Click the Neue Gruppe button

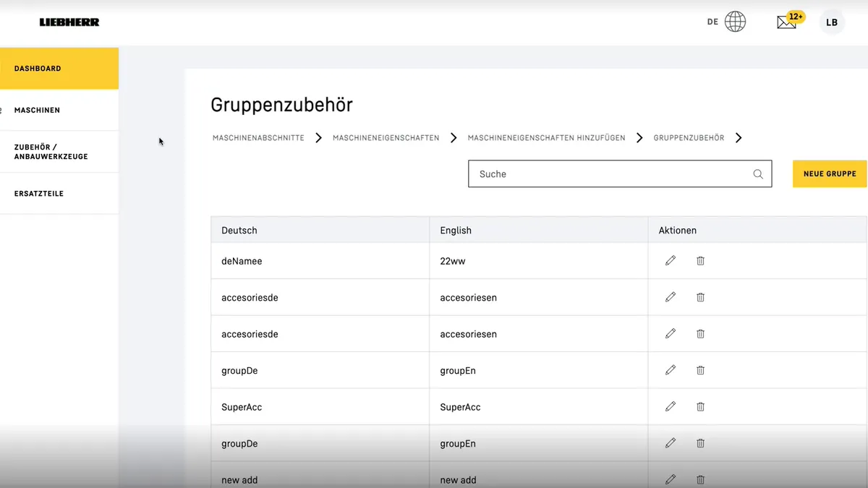829,174
